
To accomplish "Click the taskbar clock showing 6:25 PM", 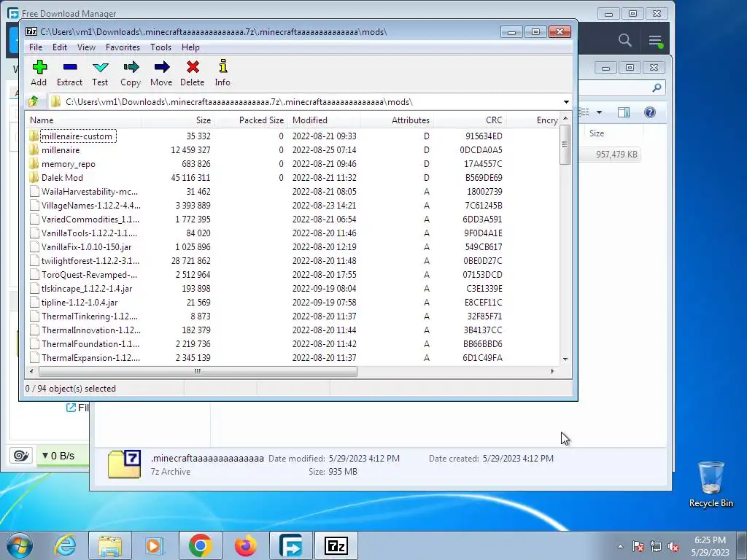I will (710, 546).
